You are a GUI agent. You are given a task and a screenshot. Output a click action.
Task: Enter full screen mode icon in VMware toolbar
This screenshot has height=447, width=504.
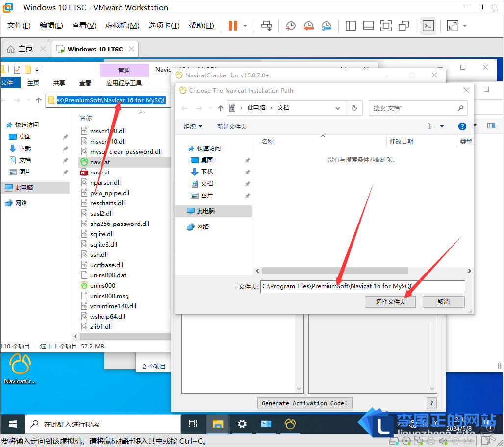[386, 25]
